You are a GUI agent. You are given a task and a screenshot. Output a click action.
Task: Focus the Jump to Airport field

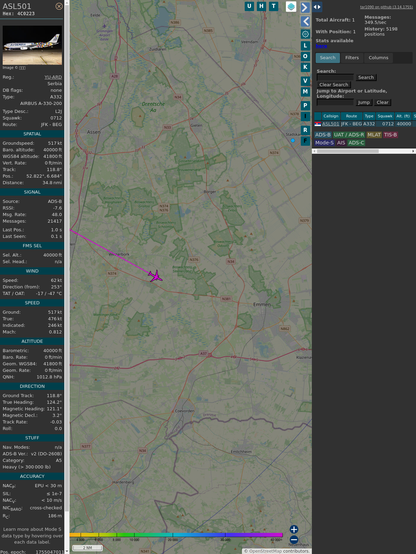335,102
